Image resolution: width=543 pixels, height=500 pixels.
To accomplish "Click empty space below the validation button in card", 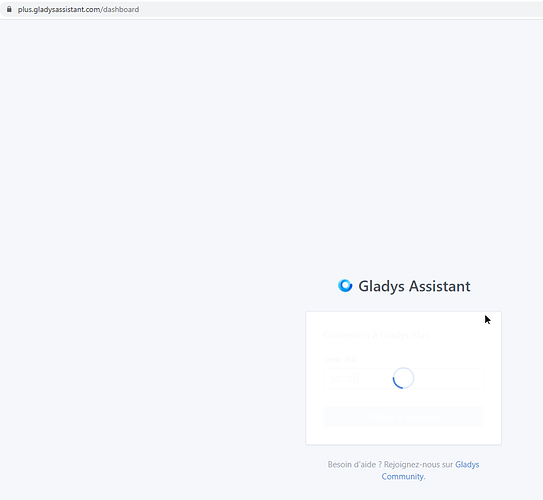I will pos(403,436).
